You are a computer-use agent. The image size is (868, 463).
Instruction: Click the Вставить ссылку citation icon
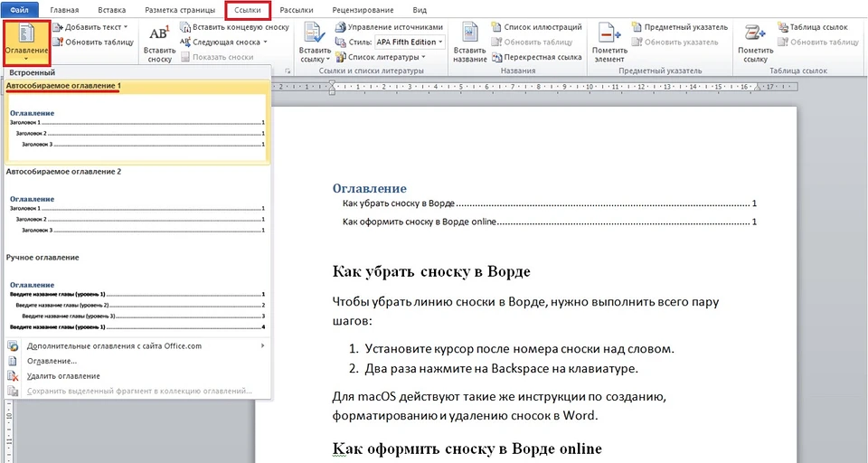316,42
